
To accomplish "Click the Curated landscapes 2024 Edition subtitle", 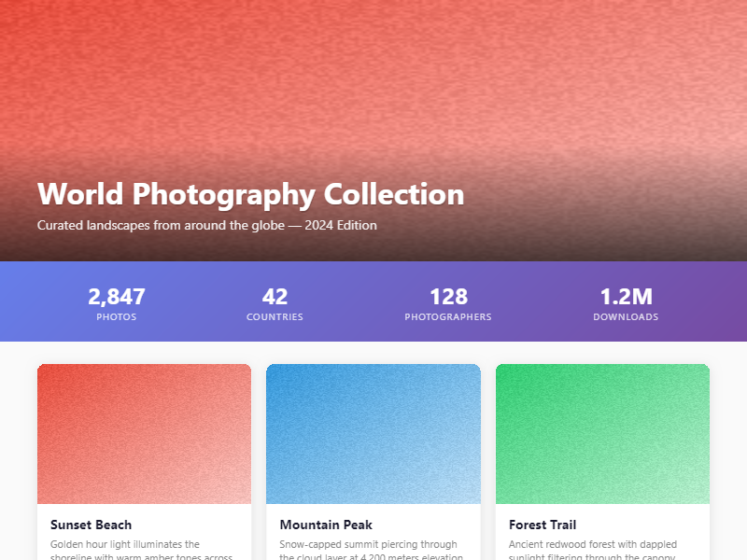I will [206, 225].
